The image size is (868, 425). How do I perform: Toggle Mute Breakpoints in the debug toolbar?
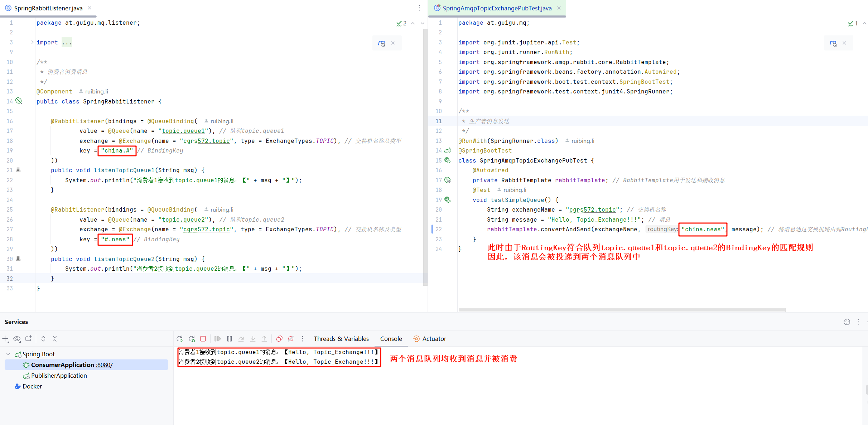(x=291, y=339)
